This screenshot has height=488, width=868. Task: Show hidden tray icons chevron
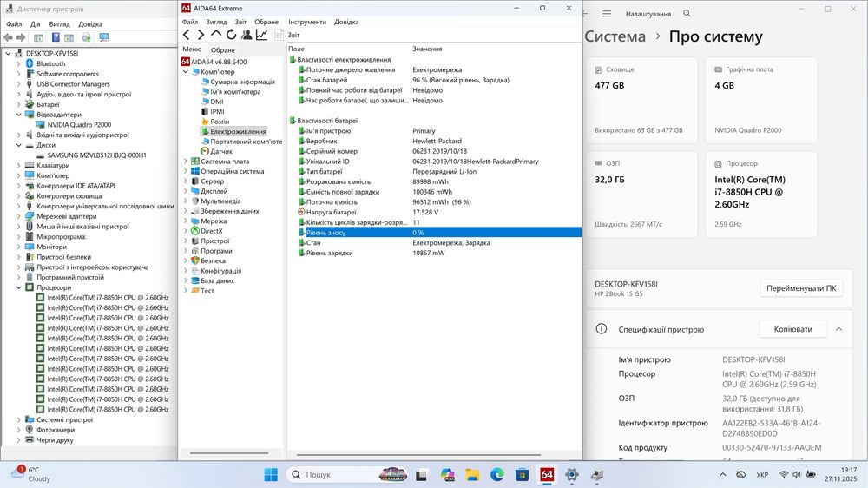point(722,475)
